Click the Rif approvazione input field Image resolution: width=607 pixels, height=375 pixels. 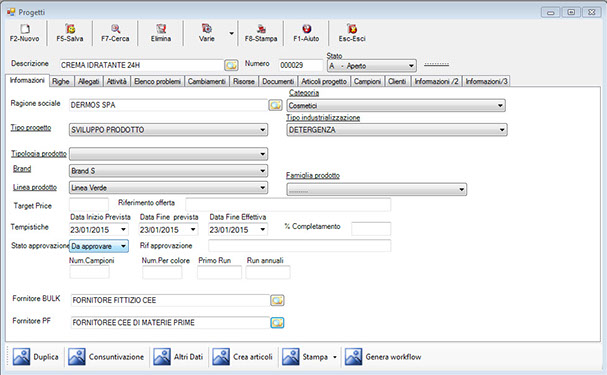[300, 246]
